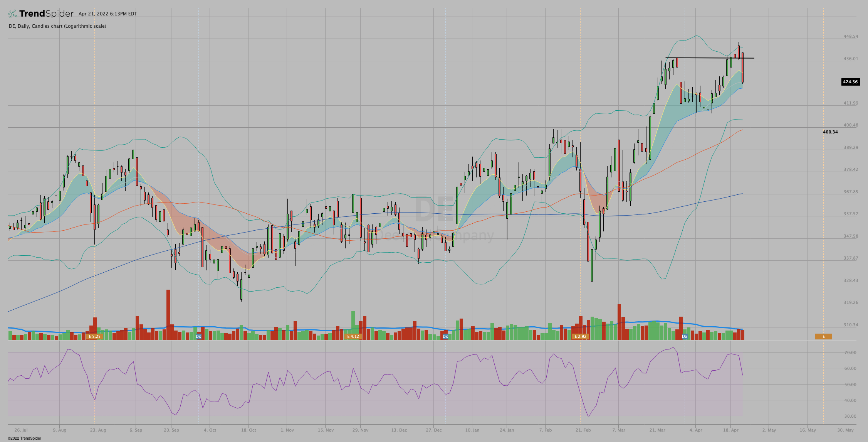Click the E 5.25 earnings marker
The image size is (868, 442).
[x=94, y=336]
